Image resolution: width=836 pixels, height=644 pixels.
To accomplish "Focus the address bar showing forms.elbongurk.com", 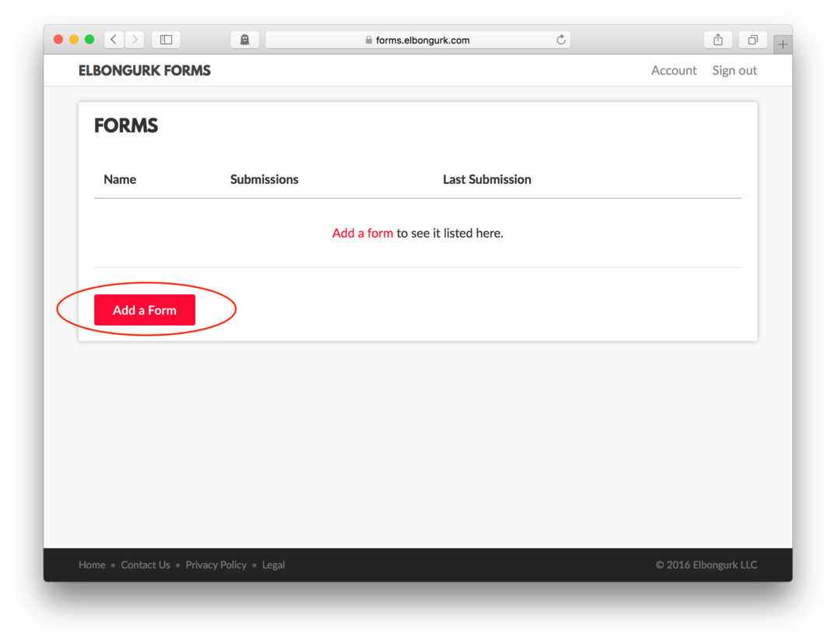I will (x=418, y=40).
